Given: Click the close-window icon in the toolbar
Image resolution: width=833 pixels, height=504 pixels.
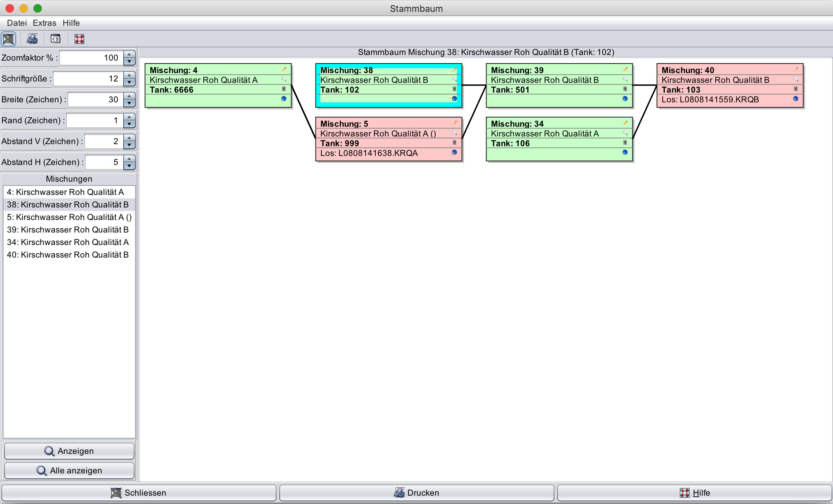Looking at the screenshot, I should coord(8,39).
